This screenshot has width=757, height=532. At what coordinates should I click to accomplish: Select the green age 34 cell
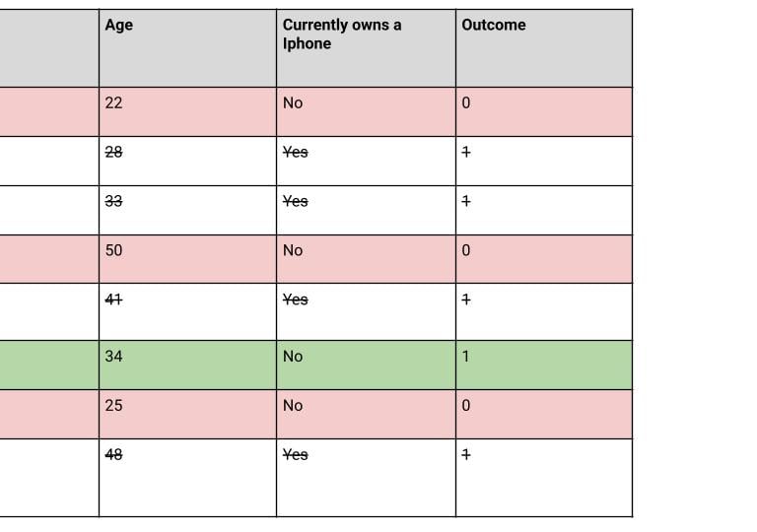(x=188, y=365)
